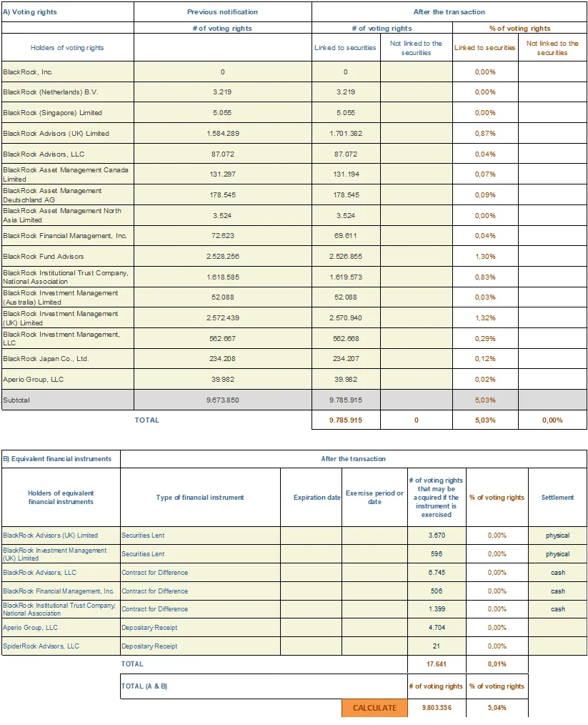Click the 1,30% percentage cell
The image size is (588, 725).
(485, 257)
